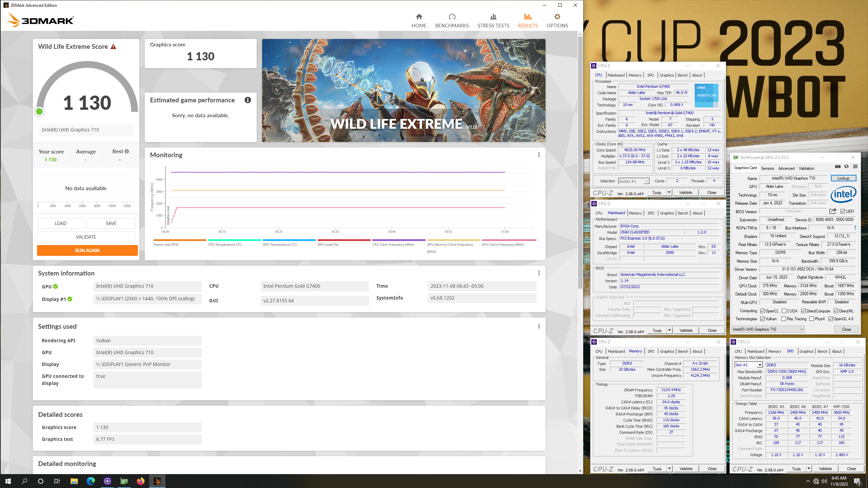The image size is (868, 488).
Task: Click the GPU-Z refresh icon
Action: (846, 166)
